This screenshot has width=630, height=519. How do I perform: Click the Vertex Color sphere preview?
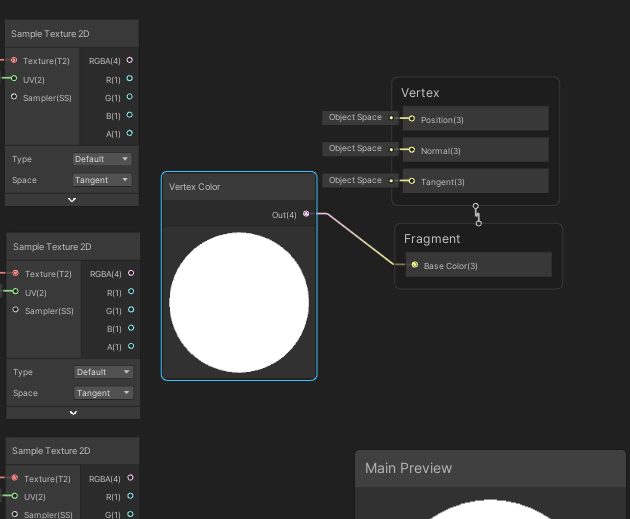pos(239,302)
